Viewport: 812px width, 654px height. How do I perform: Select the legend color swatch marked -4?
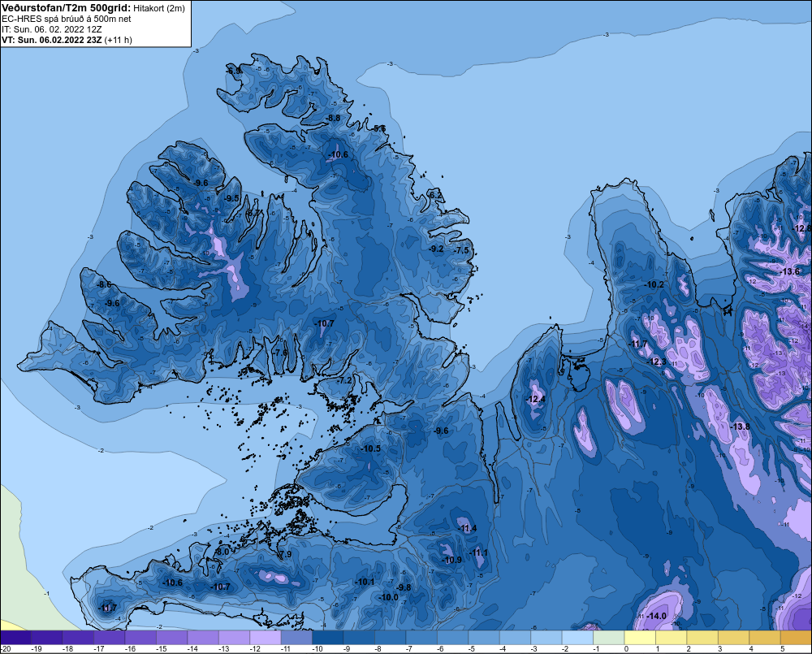coord(516,638)
